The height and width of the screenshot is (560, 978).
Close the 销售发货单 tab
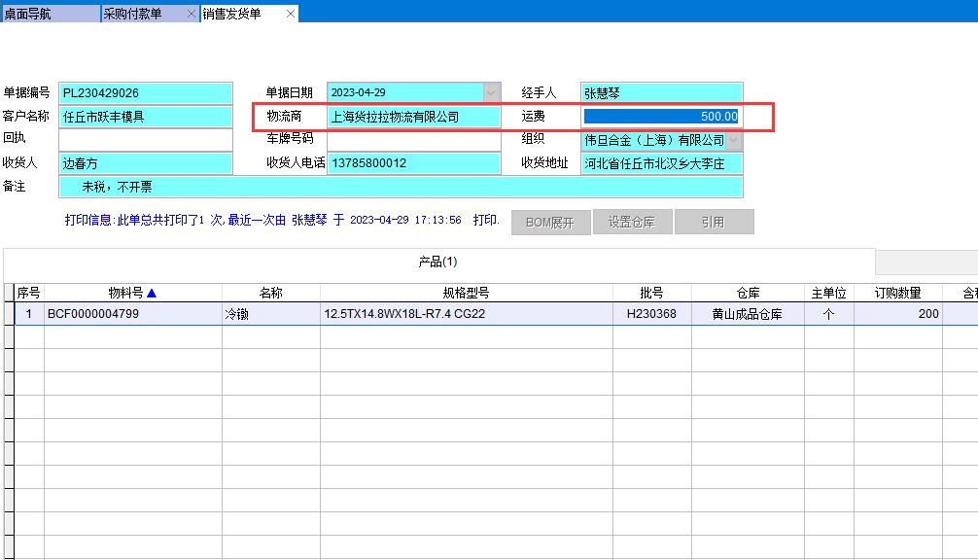291,14
